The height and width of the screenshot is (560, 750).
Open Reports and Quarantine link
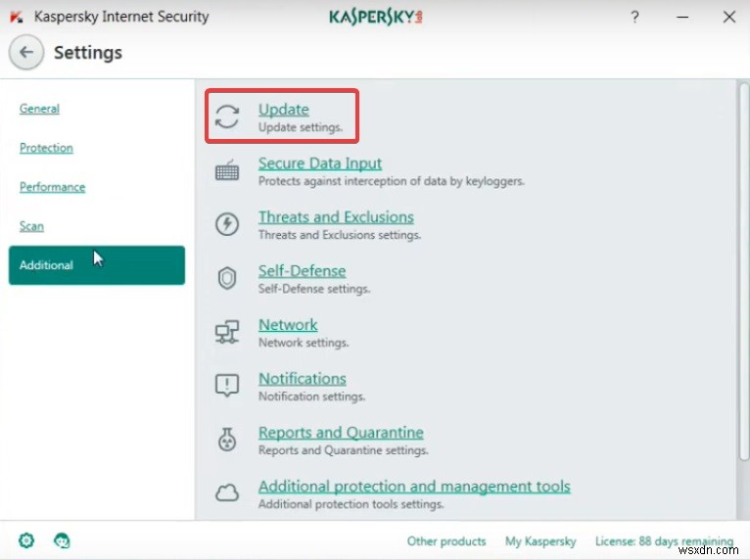click(341, 433)
